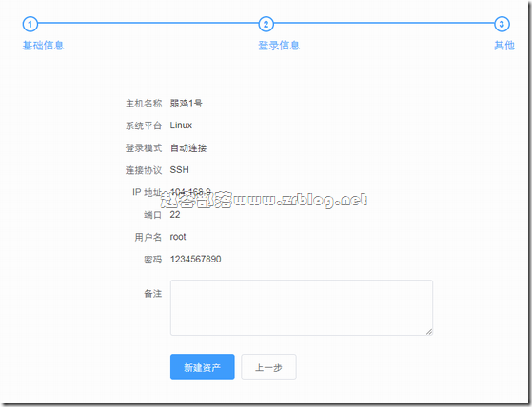Focus the 备注 textarea field
Image resolution: width=532 pixels, height=407 pixels.
[x=302, y=307]
